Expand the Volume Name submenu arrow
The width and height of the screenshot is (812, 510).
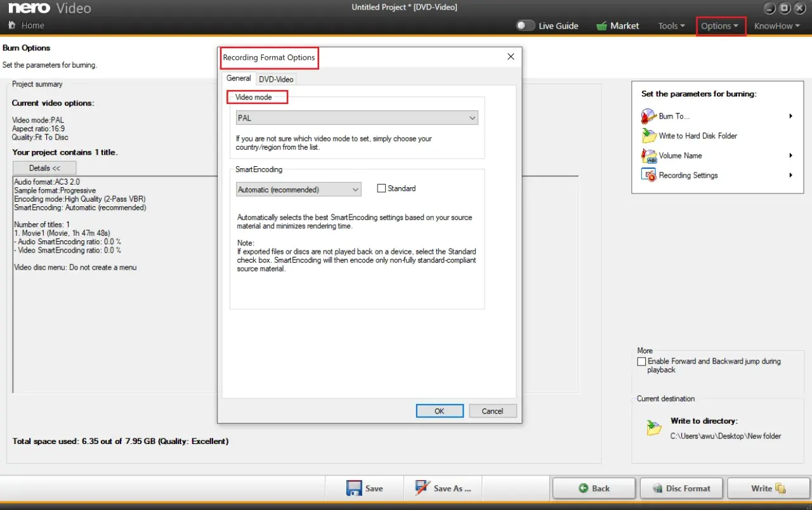pyautogui.click(x=791, y=155)
